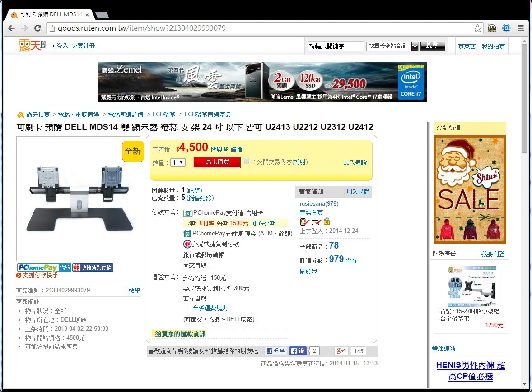532x392 pixels.
Task: Click the PChomePay 代收 badge under the photo
Action: [x=44, y=267]
